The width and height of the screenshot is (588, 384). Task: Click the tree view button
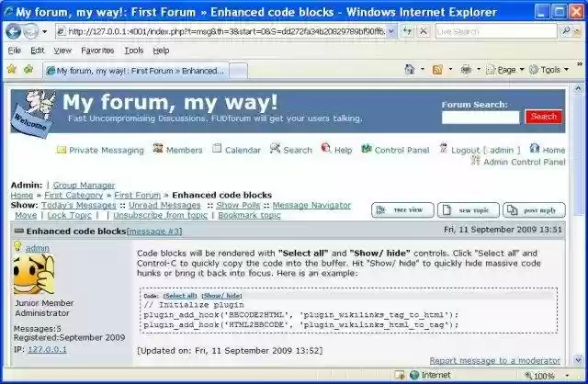click(x=402, y=210)
